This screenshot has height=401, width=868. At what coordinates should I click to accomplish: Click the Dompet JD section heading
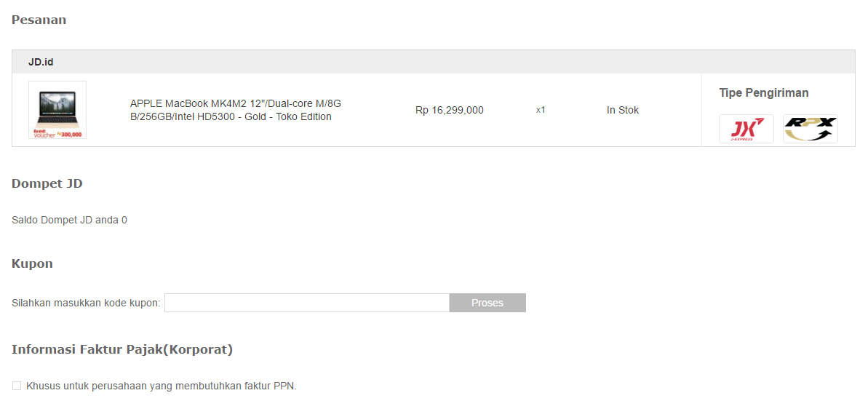coord(47,183)
